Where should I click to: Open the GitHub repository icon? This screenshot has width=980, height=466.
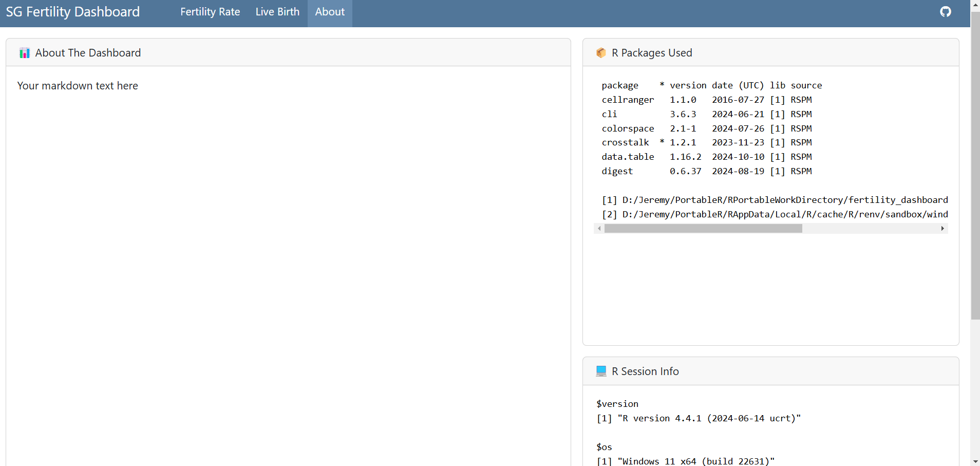pyautogui.click(x=945, y=12)
